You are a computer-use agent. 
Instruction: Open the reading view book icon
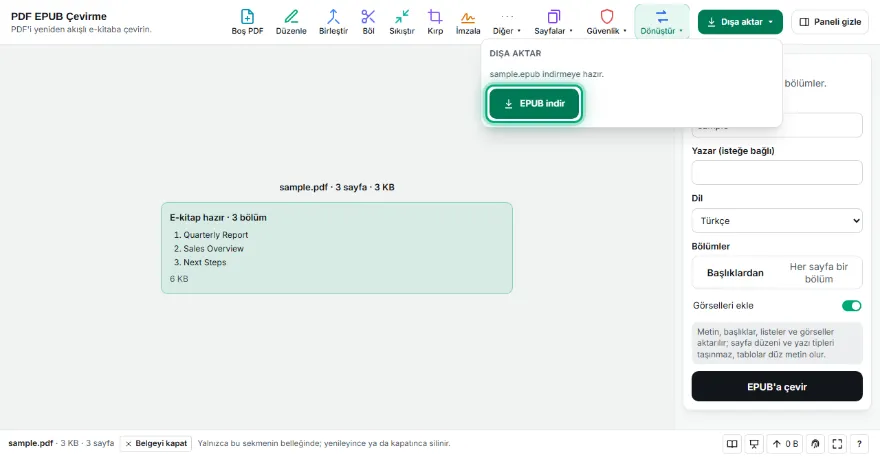point(732,444)
